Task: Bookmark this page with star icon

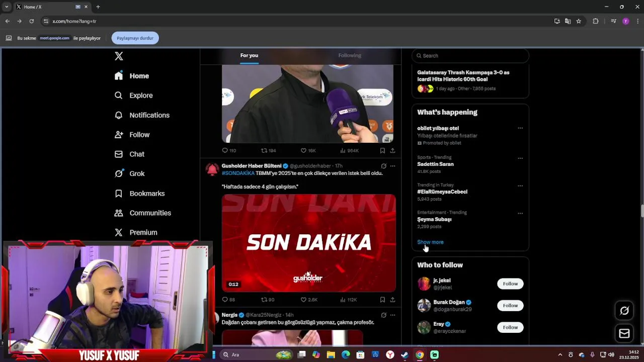Action: coord(579,21)
